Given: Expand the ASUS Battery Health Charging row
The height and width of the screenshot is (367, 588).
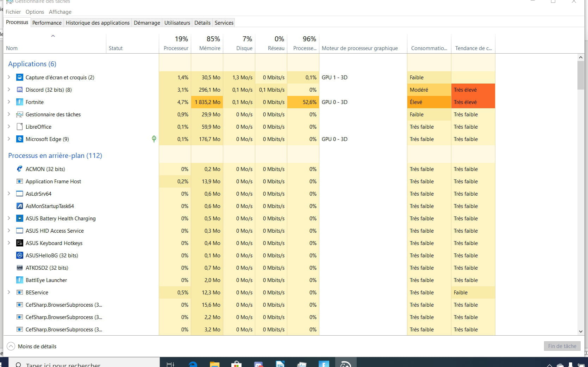Looking at the screenshot, I should coord(9,218).
